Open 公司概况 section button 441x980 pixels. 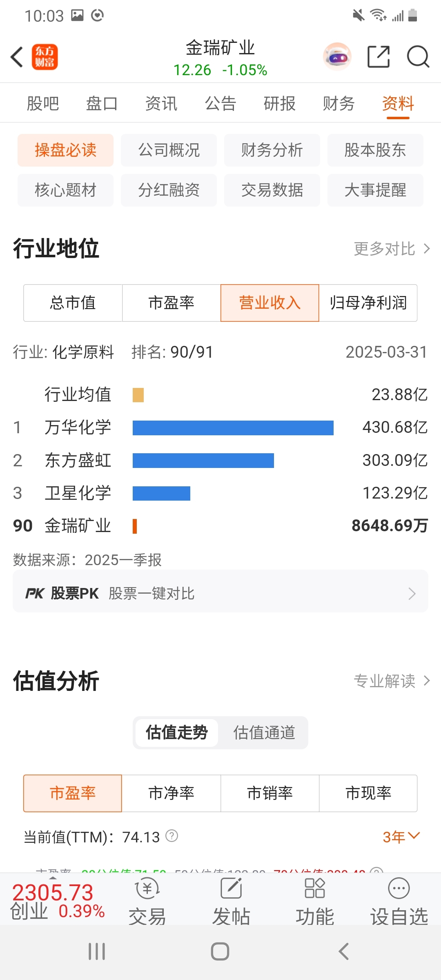coord(169,150)
